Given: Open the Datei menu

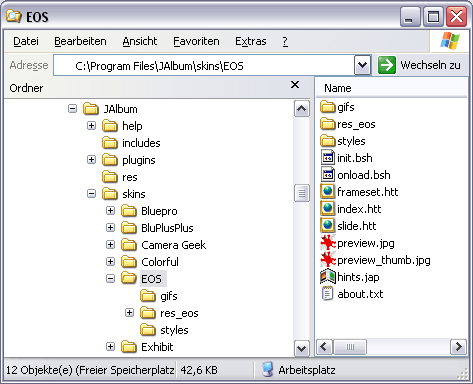Looking at the screenshot, I should [x=26, y=41].
